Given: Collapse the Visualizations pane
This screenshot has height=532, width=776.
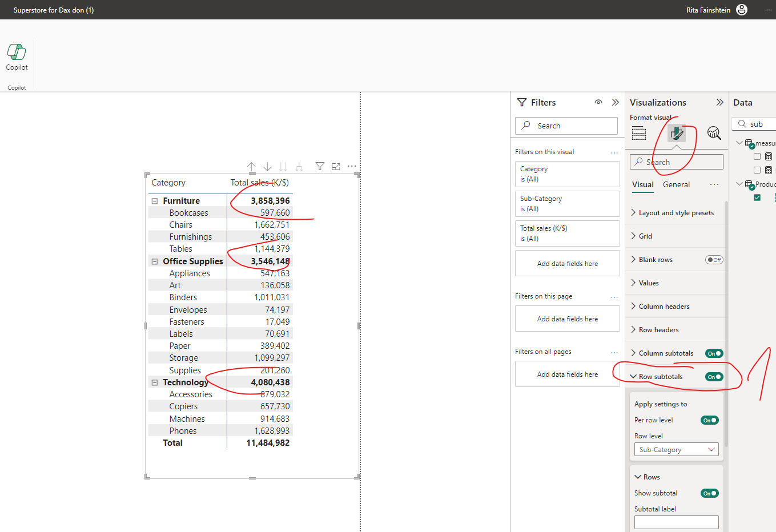Looking at the screenshot, I should (x=719, y=102).
